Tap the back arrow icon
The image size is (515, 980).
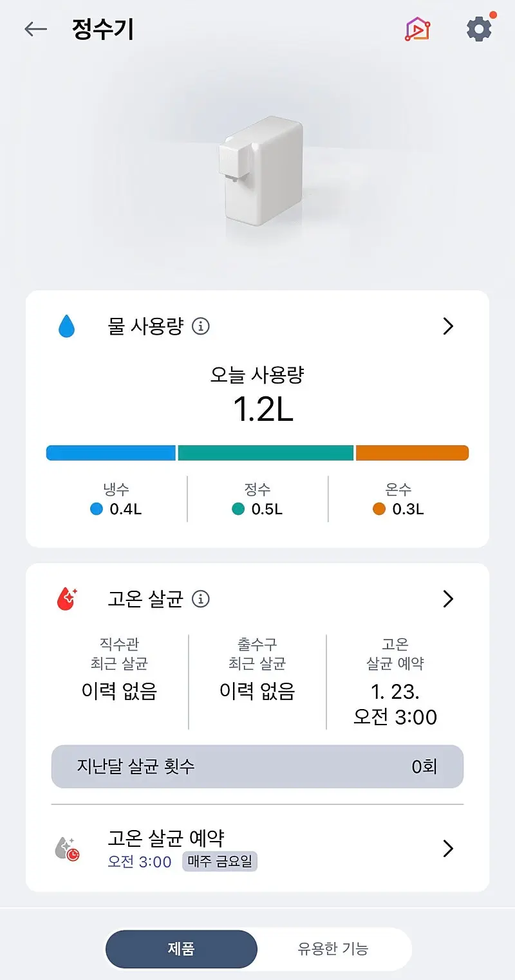(x=35, y=30)
